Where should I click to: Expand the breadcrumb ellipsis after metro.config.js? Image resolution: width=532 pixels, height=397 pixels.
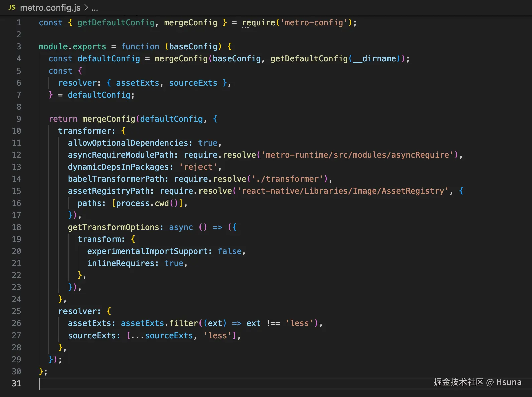pyautogui.click(x=95, y=8)
